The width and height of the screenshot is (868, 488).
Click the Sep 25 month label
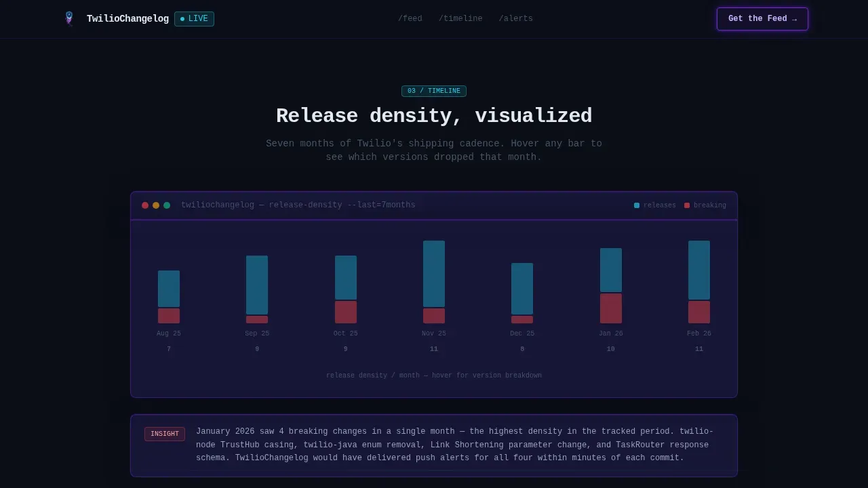click(x=257, y=333)
